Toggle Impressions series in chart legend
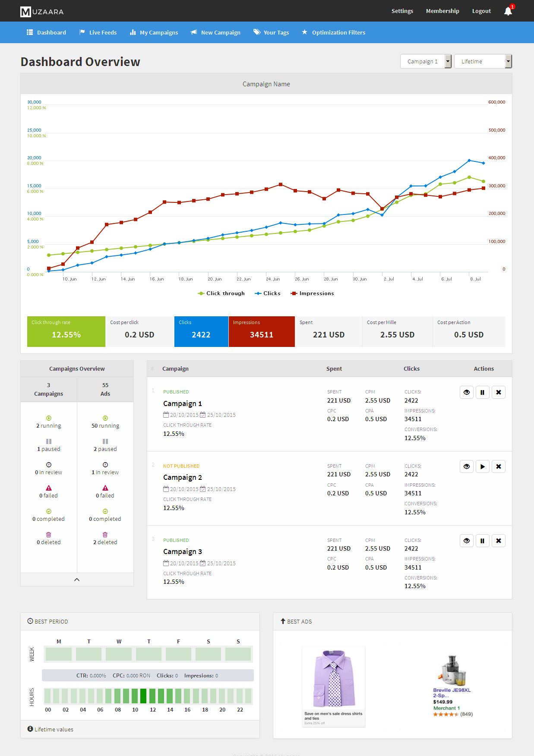534x756 pixels. (313, 293)
